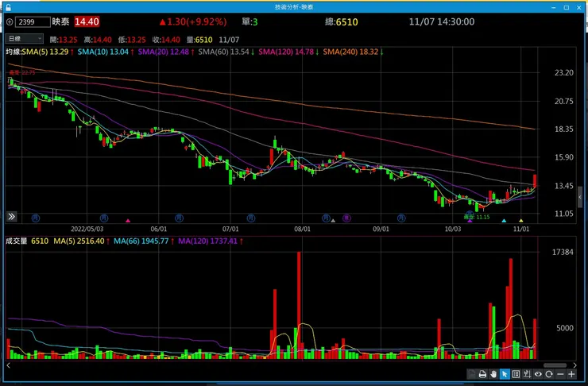Image resolution: width=588 pixels, height=386 pixels.
Task: Click the circled plus icon beside stock code
Action: (x=10, y=22)
